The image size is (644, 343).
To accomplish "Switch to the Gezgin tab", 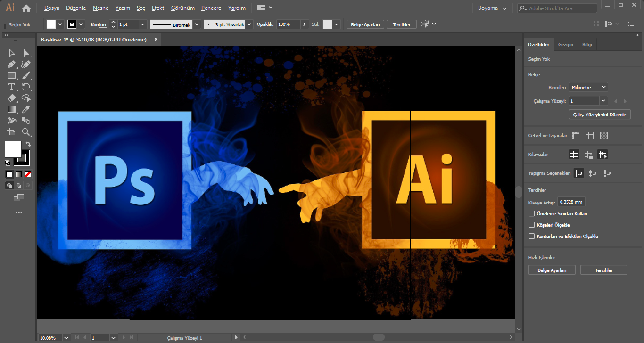I will click(565, 44).
